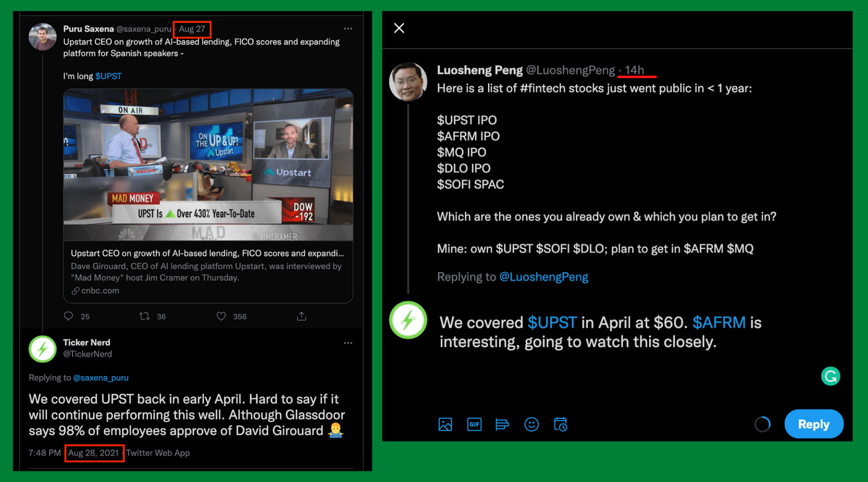Close the reply composer dialog

pyautogui.click(x=399, y=28)
